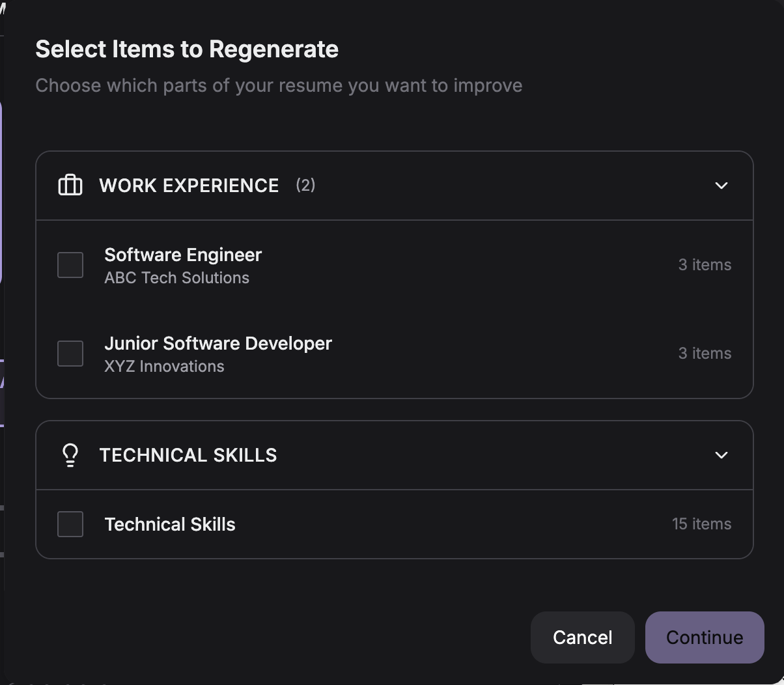Collapse the Technical Skills section
Image resolution: width=784 pixels, height=685 pixels.
(721, 455)
